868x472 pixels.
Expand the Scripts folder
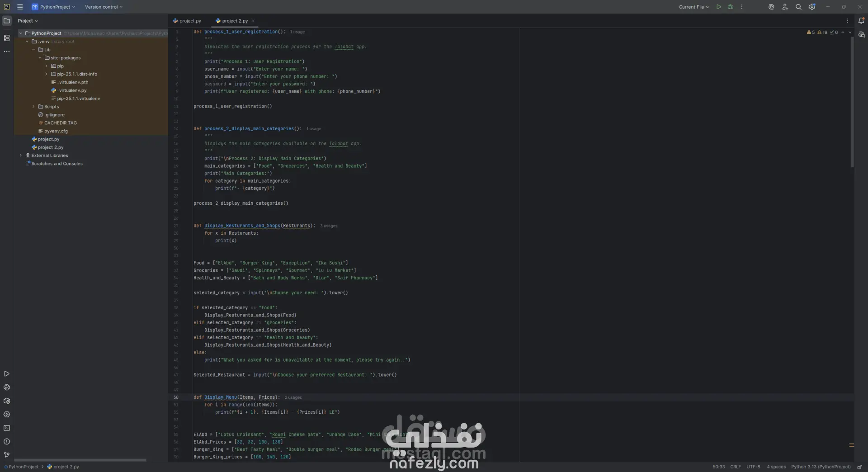pyautogui.click(x=33, y=107)
